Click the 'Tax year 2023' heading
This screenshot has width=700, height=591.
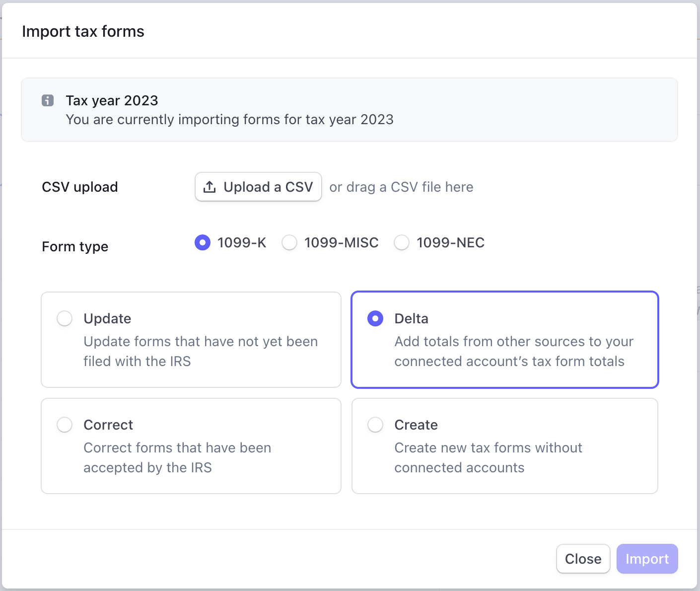(x=112, y=100)
